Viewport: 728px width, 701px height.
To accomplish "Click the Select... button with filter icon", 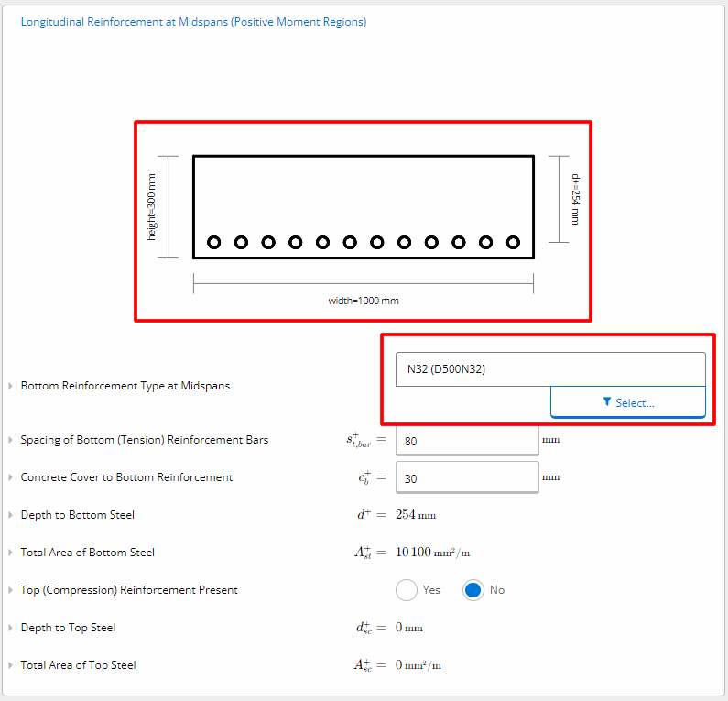I will point(627,402).
